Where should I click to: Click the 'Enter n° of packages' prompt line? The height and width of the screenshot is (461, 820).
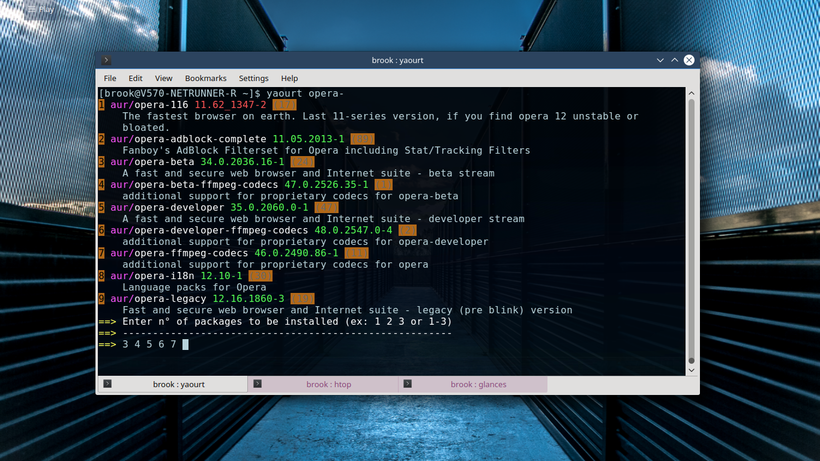[275, 321]
